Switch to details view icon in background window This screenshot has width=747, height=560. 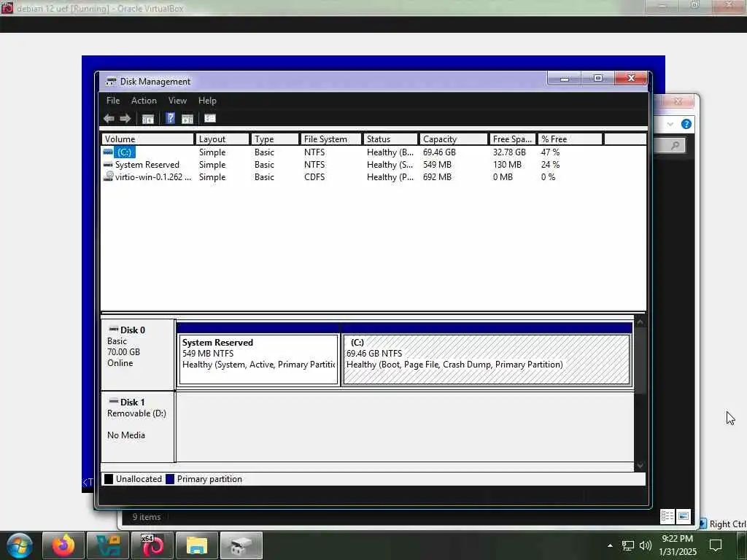tap(667, 516)
